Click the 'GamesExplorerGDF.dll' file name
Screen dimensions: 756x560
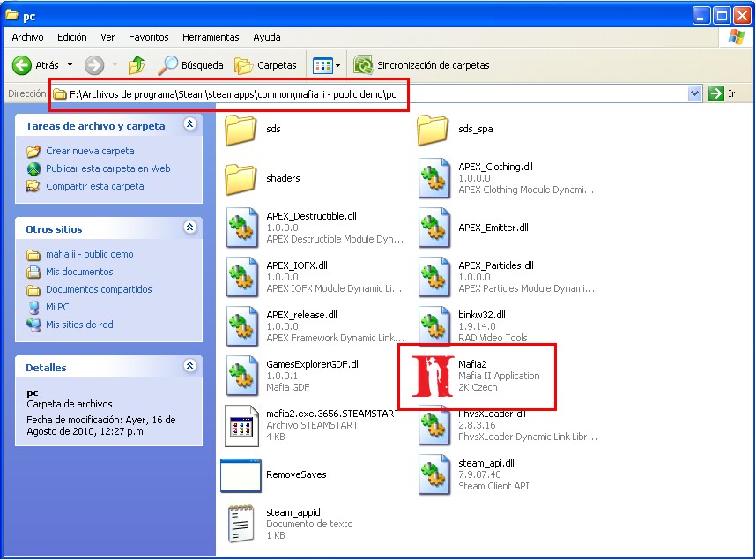click(313, 364)
